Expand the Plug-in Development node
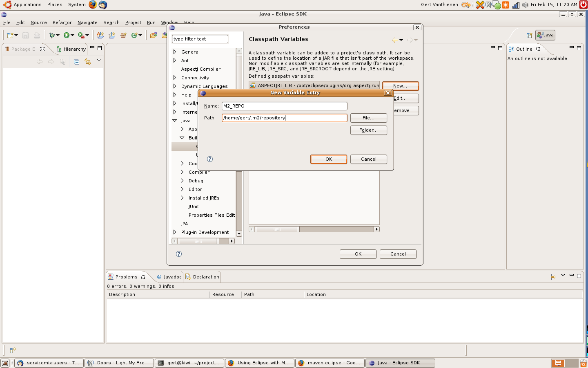The width and height of the screenshot is (588, 368). [175, 232]
